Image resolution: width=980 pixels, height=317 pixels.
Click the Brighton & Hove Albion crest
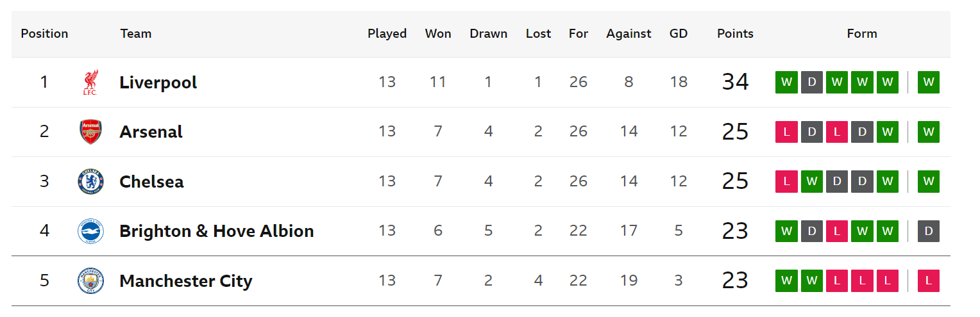coord(90,231)
